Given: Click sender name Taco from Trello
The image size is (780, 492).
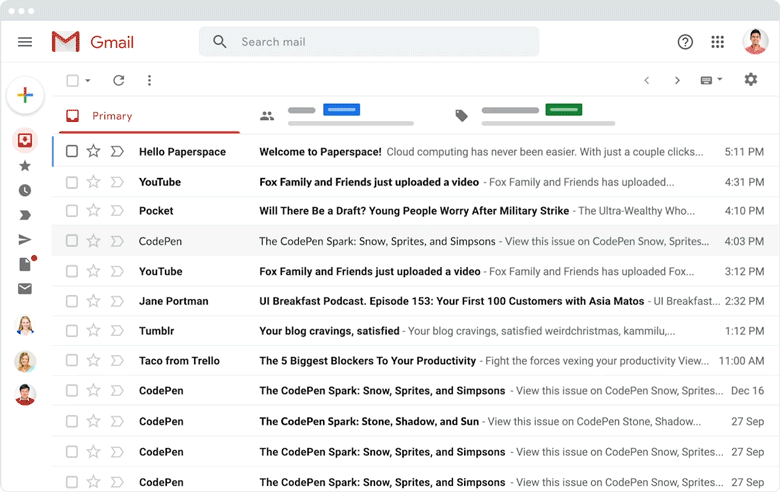Looking at the screenshot, I should [x=179, y=361].
